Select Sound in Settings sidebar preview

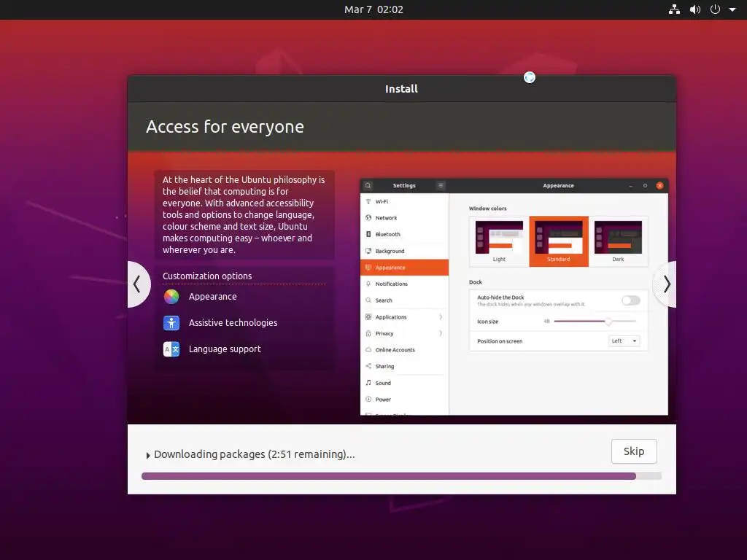click(x=404, y=383)
